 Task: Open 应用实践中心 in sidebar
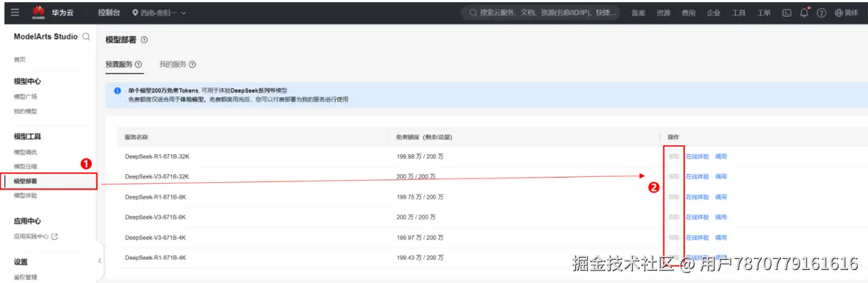[32, 236]
